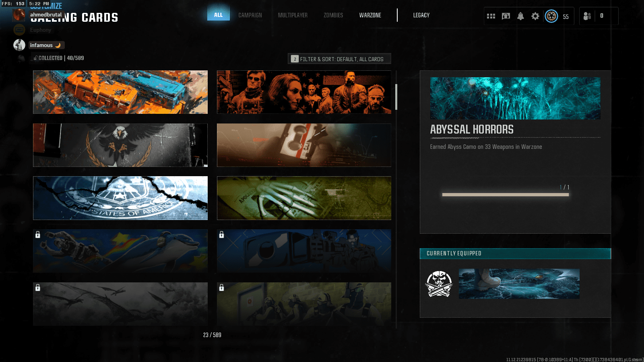Screen dimensions: 644x362
Task: Switch to the Campaign tab
Action: [x=250, y=15]
